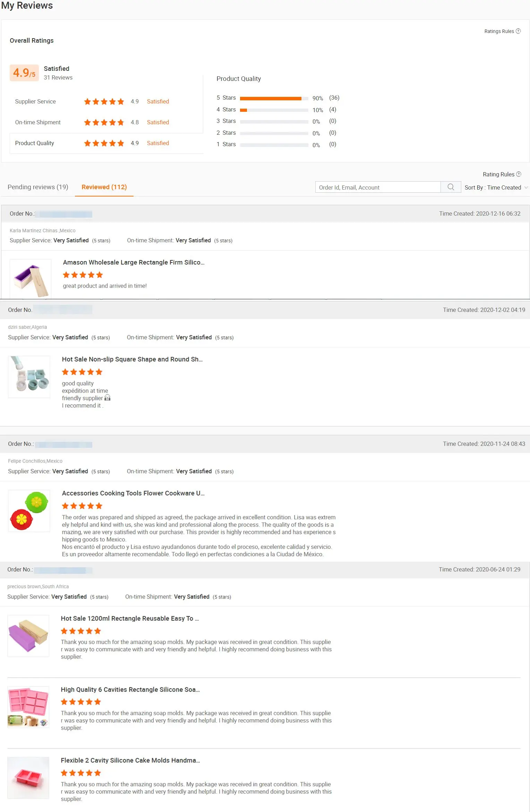This screenshot has height=812, width=530.
Task: Click the Order Id search field
Action: (x=378, y=187)
